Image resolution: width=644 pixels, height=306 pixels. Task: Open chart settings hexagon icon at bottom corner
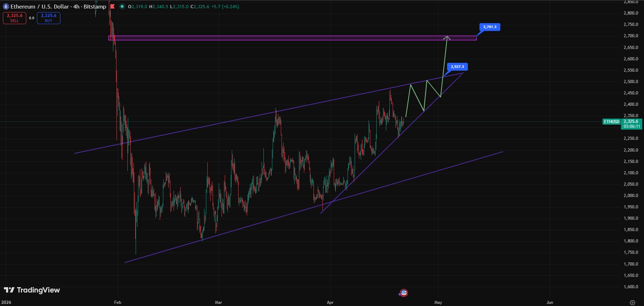tap(632, 302)
